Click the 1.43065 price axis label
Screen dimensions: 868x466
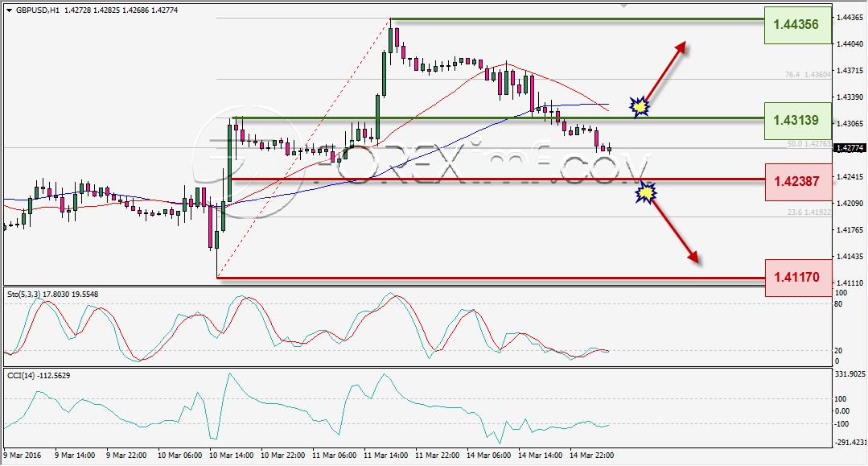tap(849, 124)
